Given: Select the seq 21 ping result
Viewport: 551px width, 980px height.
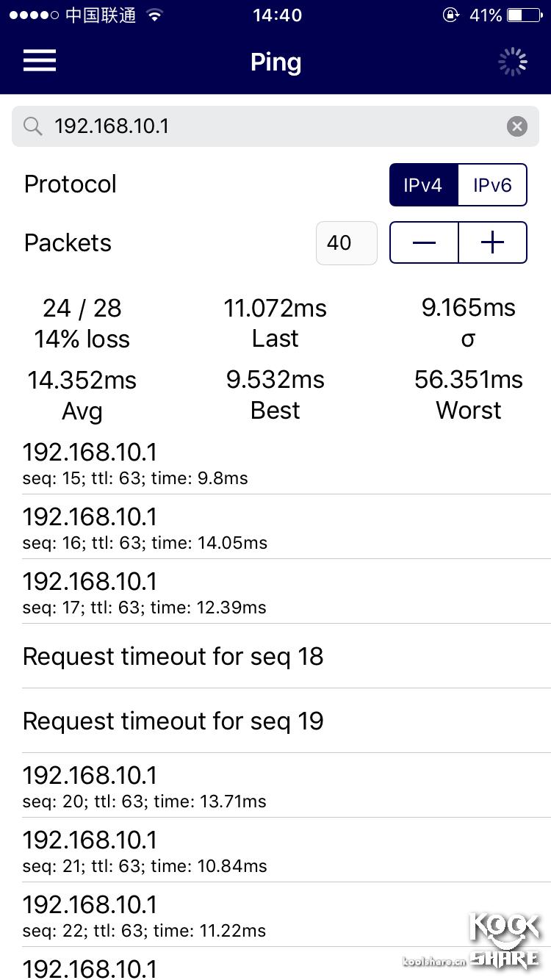Looking at the screenshot, I should [275, 851].
